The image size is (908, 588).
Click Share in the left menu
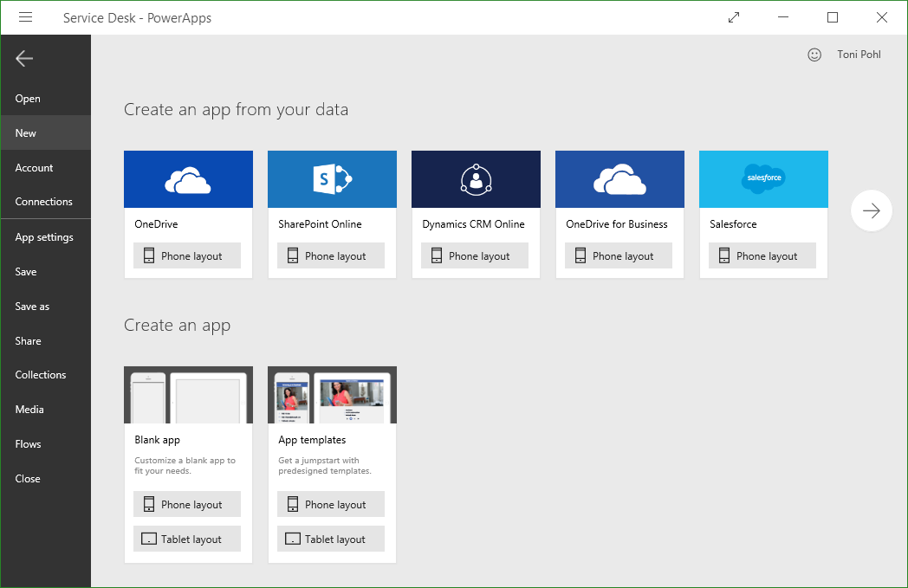pyautogui.click(x=29, y=341)
